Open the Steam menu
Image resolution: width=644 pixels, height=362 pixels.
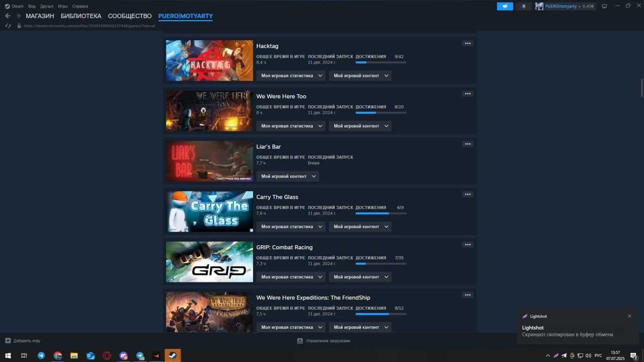[18, 6]
